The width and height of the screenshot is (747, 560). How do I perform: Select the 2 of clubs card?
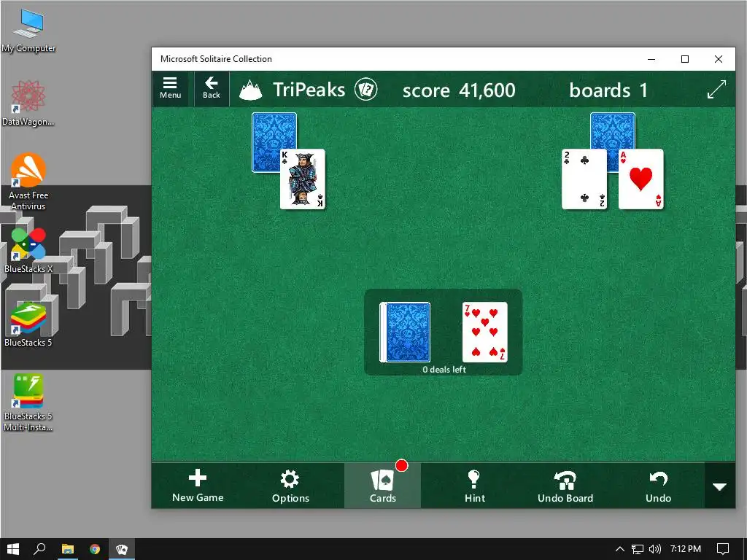point(584,179)
